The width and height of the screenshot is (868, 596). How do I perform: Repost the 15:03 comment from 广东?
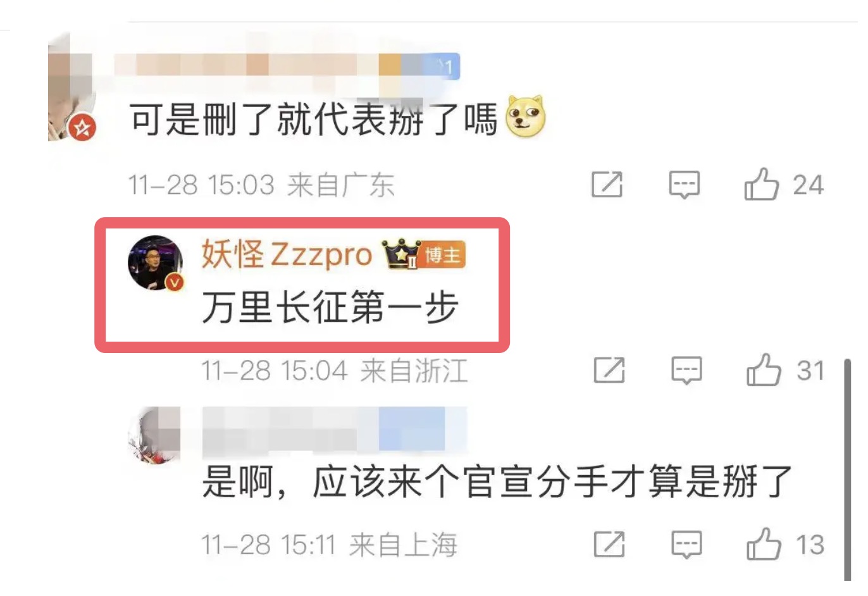click(x=607, y=184)
